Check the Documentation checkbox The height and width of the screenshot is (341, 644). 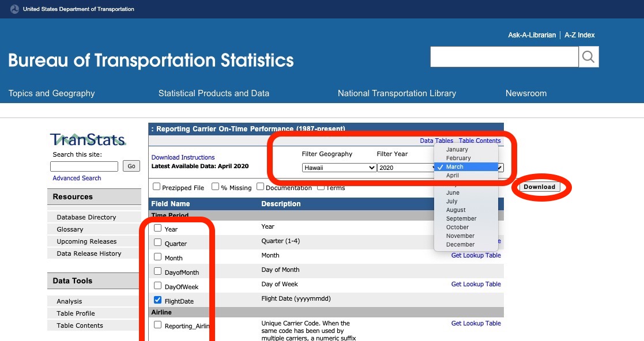pos(260,186)
